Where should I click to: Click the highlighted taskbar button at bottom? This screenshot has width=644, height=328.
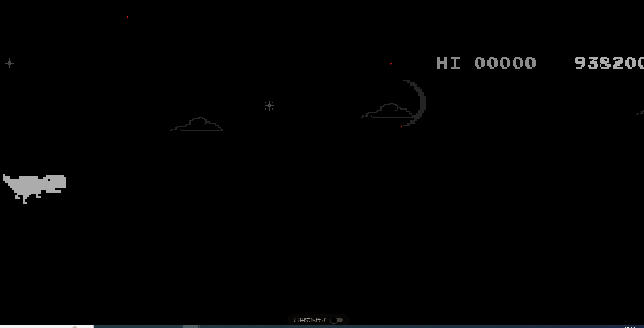191,327
